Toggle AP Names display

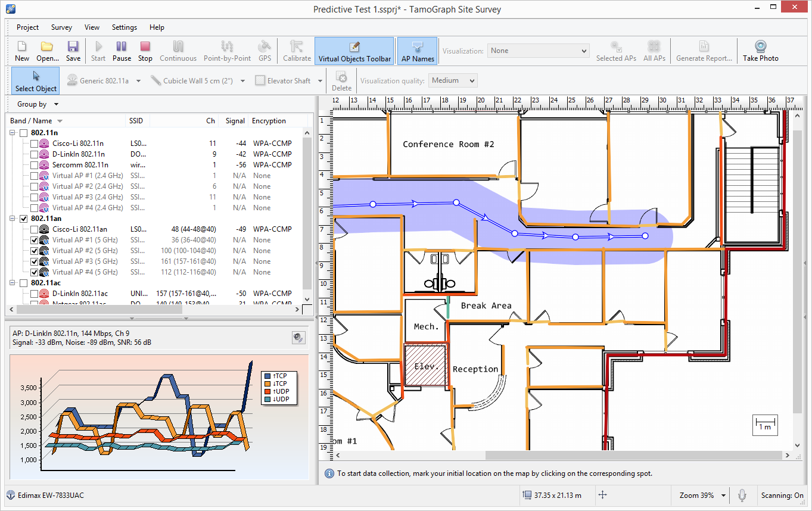pyautogui.click(x=418, y=51)
